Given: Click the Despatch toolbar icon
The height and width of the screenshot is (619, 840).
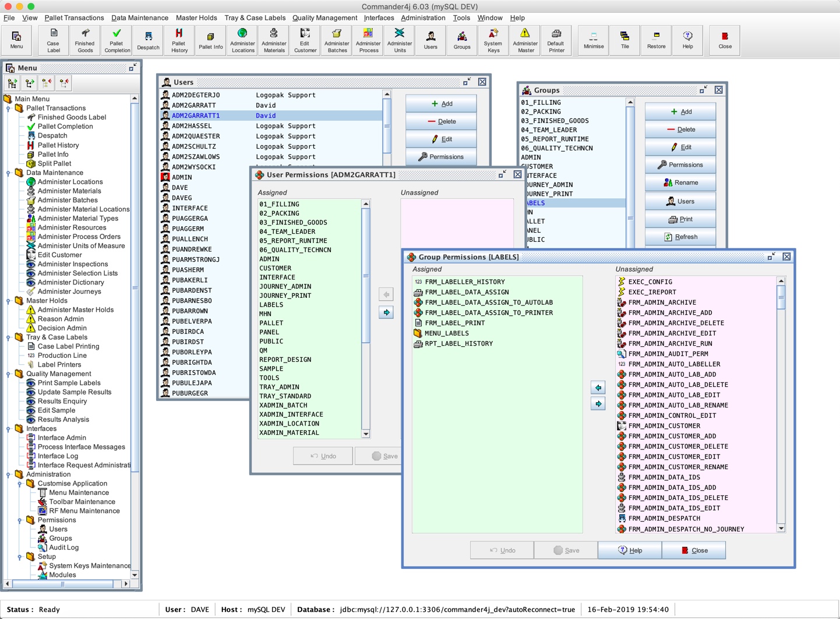Looking at the screenshot, I should pyautogui.click(x=148, y=40).
